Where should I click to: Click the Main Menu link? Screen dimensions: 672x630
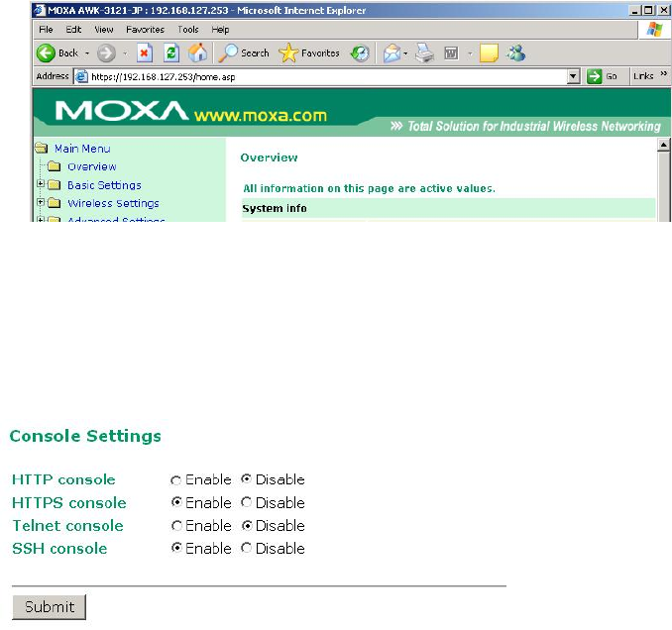(x=82, y=149)
